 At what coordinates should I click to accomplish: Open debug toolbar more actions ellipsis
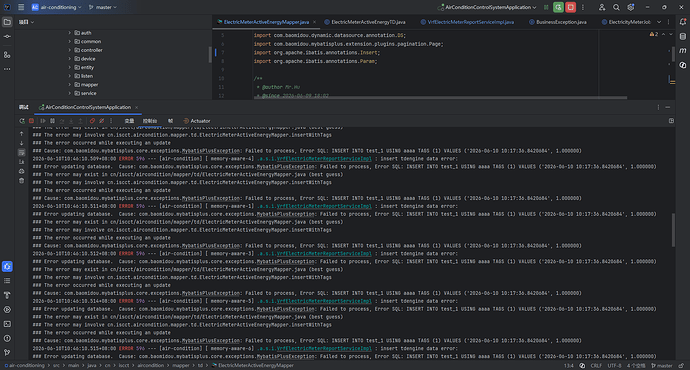click(x=111, y=121)
